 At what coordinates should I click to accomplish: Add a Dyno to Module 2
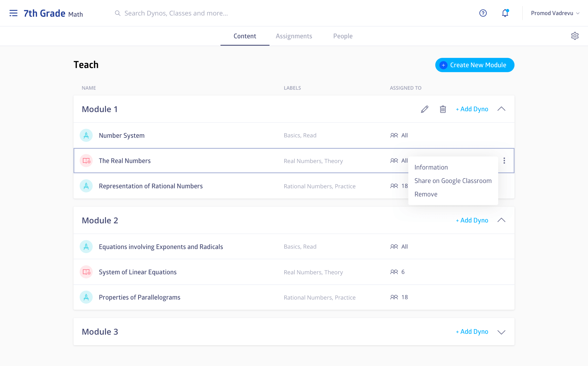pyautogui.click(x=472, y=220)
